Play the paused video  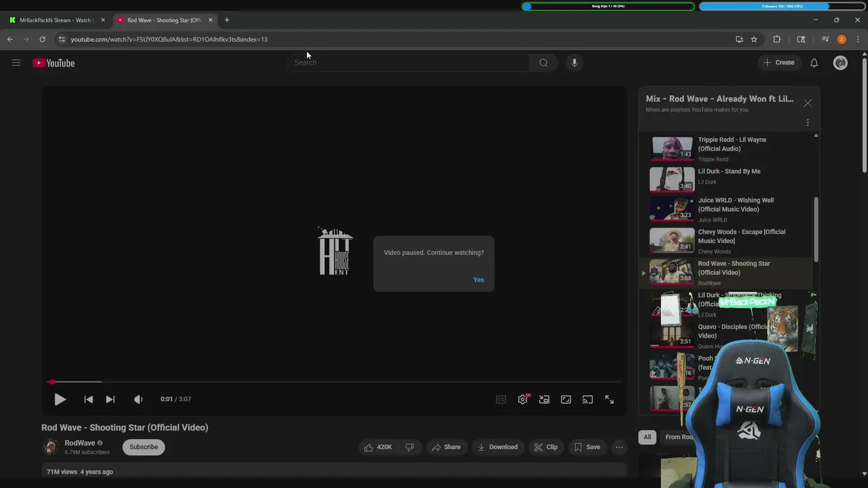pyautogui.click(x=60, y=399)
